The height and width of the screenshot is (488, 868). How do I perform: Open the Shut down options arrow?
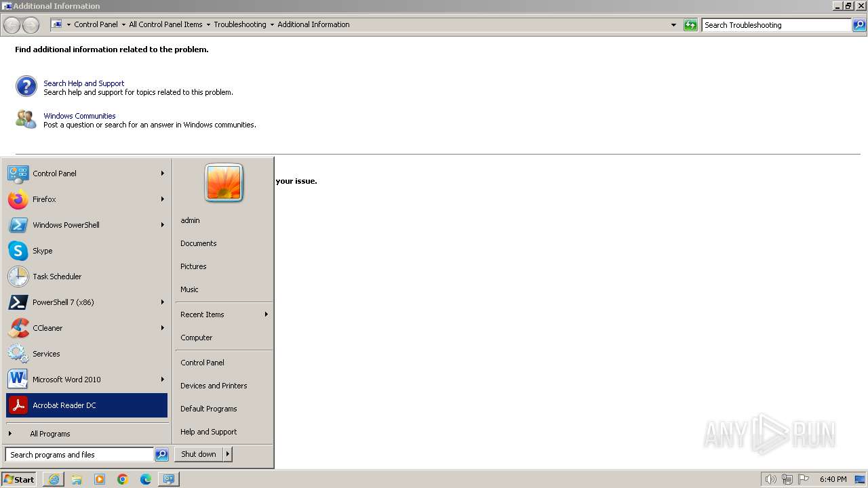coord(228,454)
